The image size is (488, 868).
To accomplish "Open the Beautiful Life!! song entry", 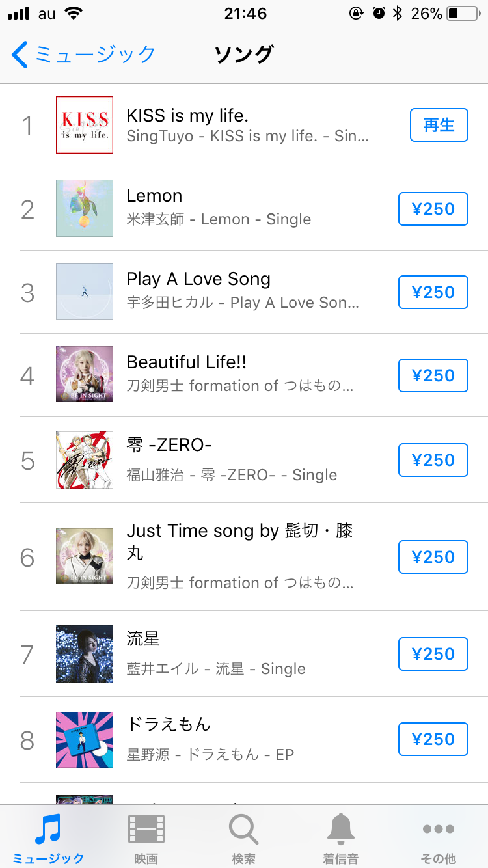I will click(x=187, y=362).
